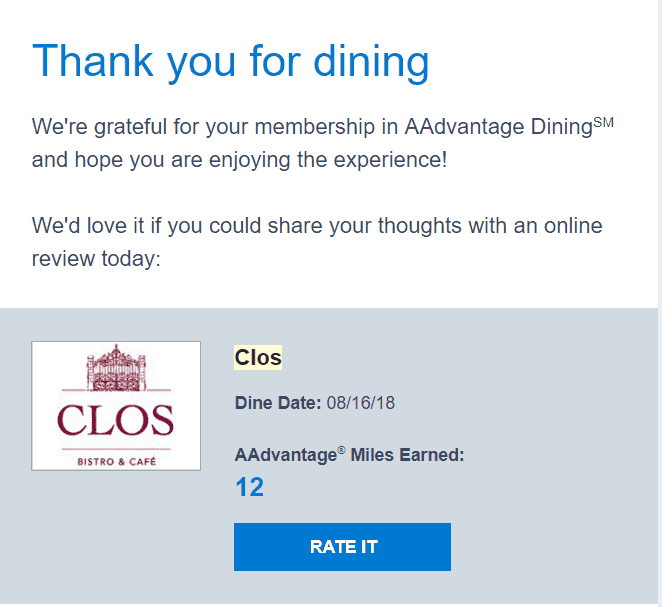
Task: Open the Clos restaurant logo image
Action: [116, 406]
